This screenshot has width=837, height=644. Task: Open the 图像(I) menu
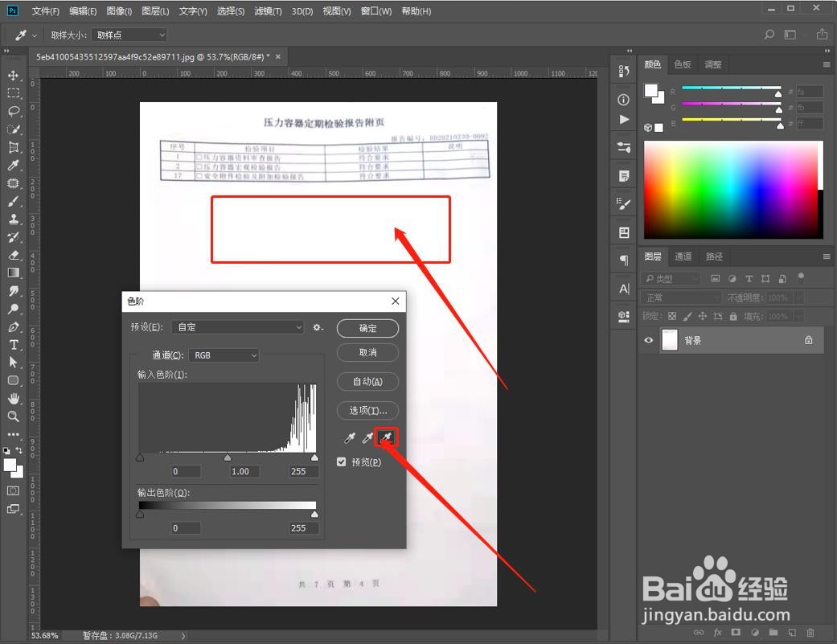pyautogui.click(x=119, y=11)
